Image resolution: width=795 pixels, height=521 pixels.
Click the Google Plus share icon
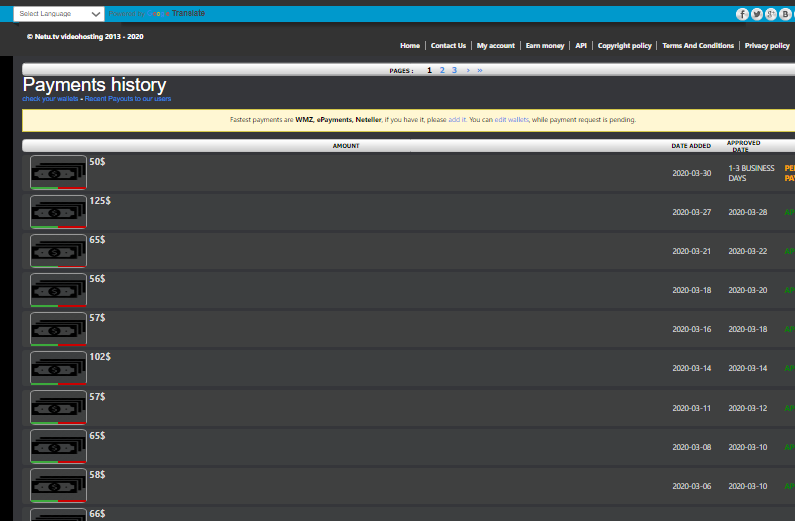(771, 14)
